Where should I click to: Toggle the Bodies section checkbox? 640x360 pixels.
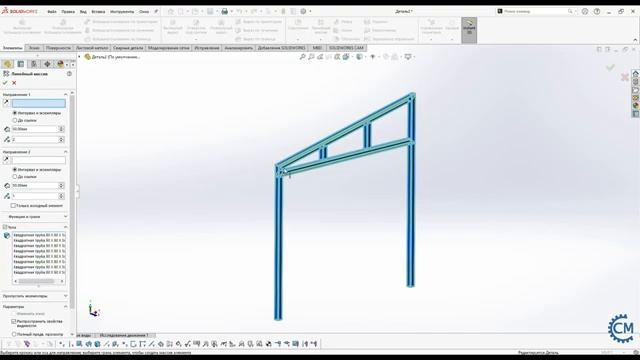tap(5, 227)
